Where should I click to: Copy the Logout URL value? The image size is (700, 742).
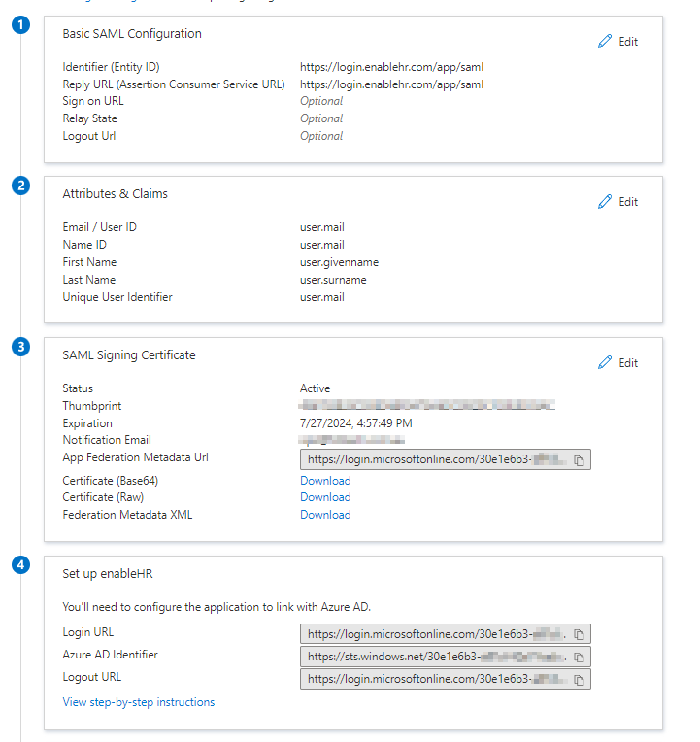(x=579, y=680)
